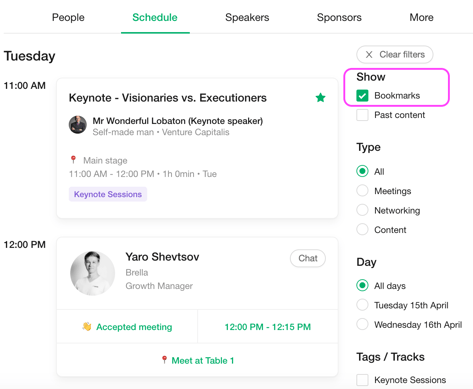Check the Keynote Sessions tag filter

point(362,380)
